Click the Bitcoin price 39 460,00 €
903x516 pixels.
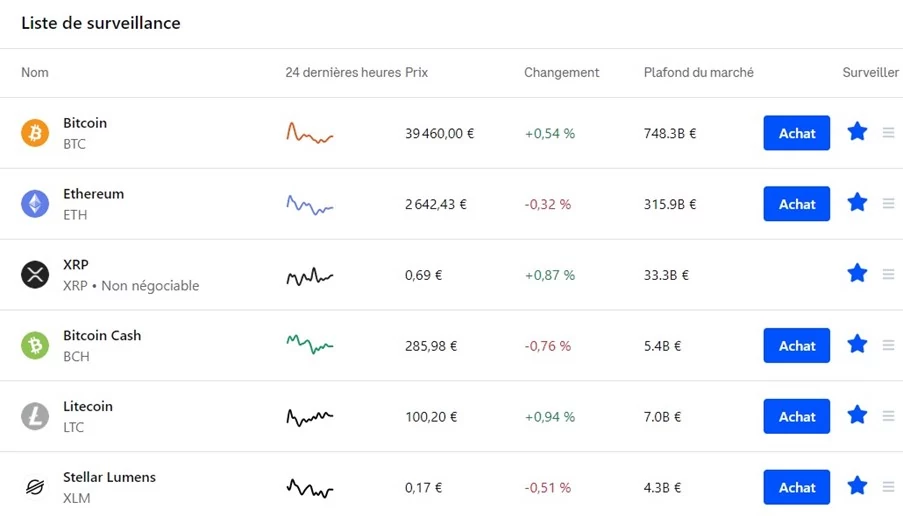[439, 134]
